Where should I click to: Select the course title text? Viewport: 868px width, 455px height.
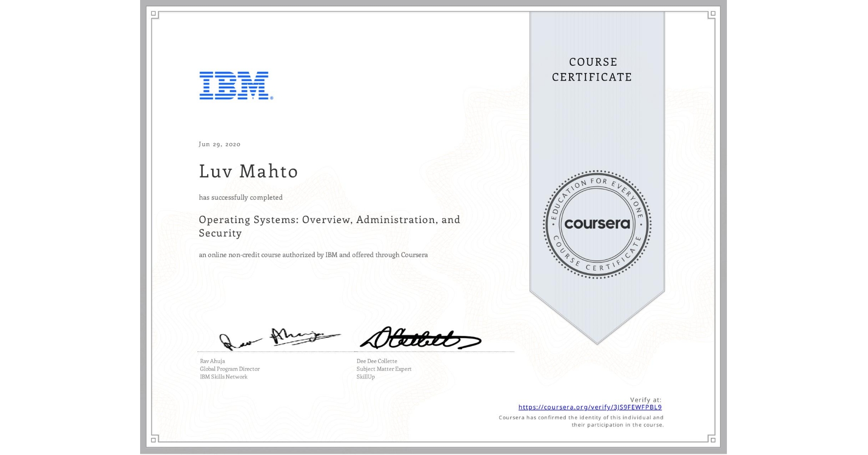click(329, 226)
